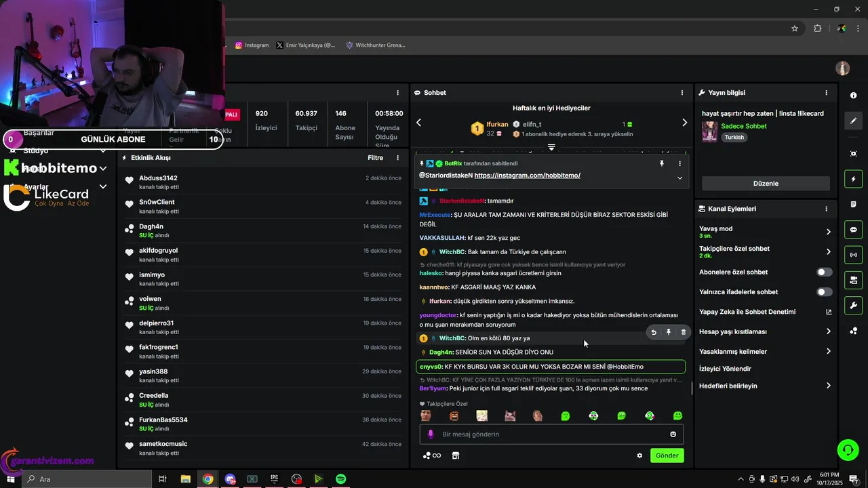The width and height of the screenshot is (868, 488).
Task: Expand the pinned message chevron
Action: [x=679, y=178]
